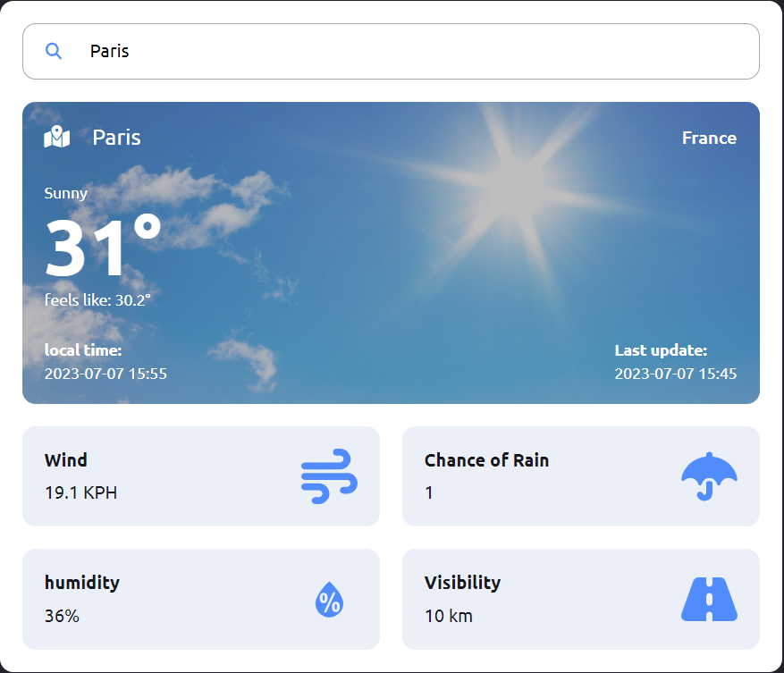Click the France country label
The image size is (784, 673).
(709, 138)
